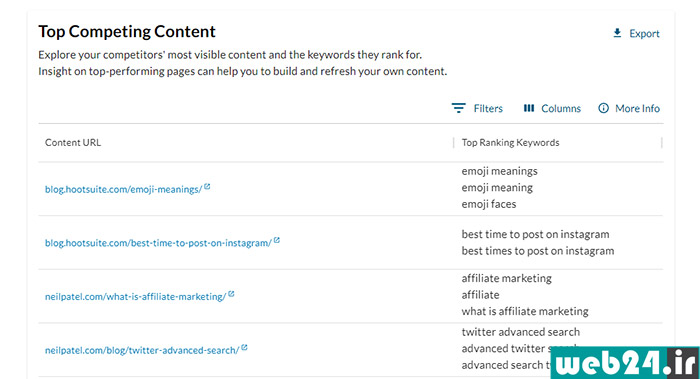Click the Columns bars icon

[529, 108]
